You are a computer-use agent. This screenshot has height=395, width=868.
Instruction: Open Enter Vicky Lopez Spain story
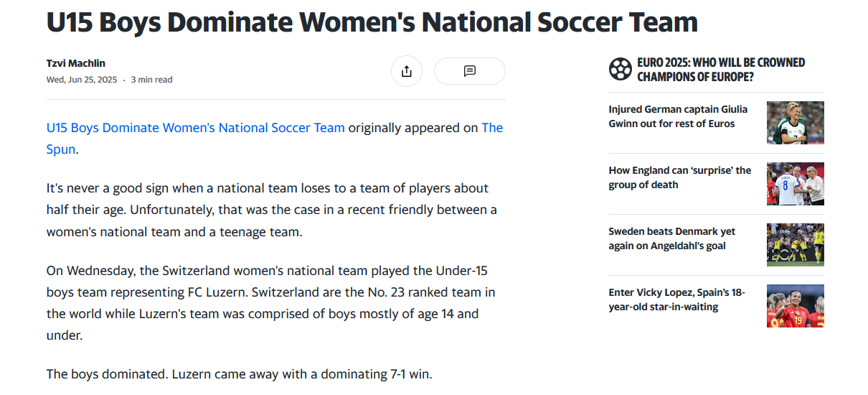coord(676,299)
